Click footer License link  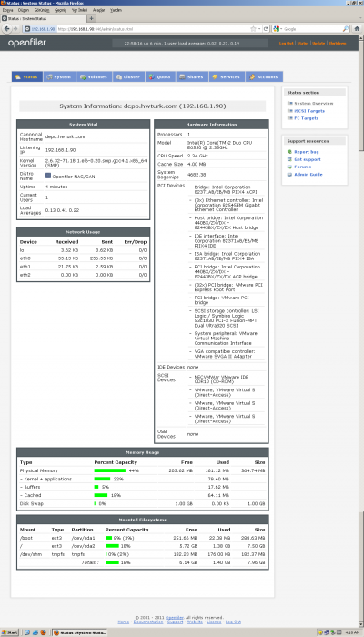(x=214, y=622)
